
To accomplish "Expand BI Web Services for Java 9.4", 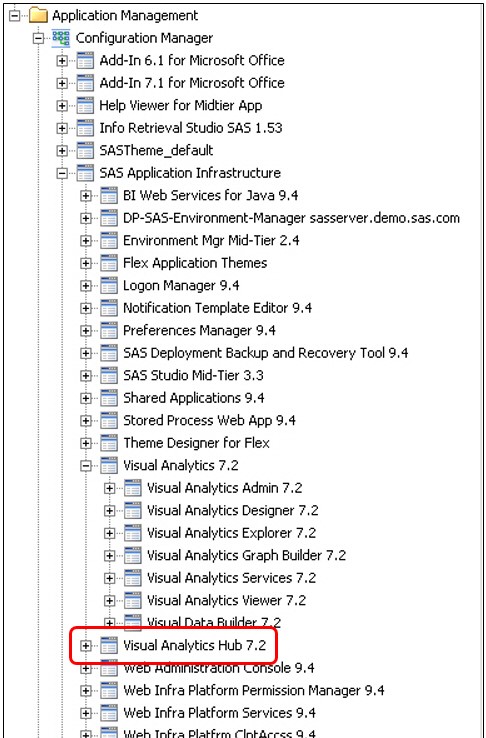I will coord(86,196).
